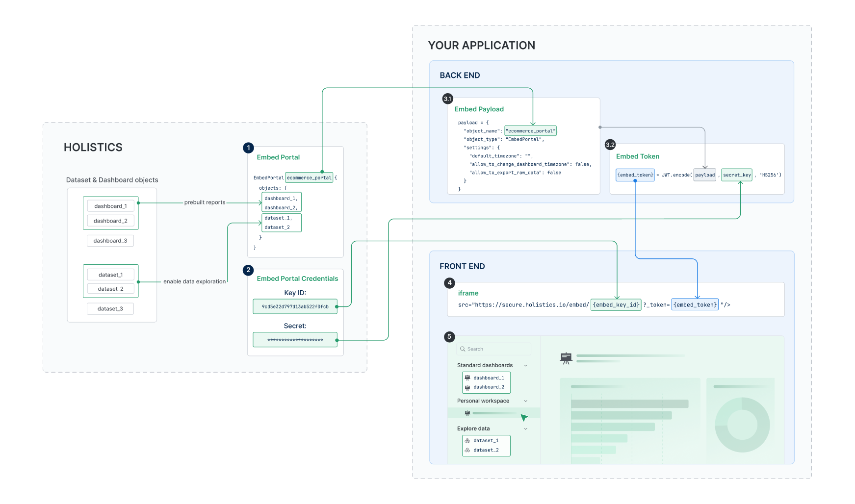The height and width of the screenshot is (504, 855).
Task: Click the BACK END section title
Action: point(460,76)
